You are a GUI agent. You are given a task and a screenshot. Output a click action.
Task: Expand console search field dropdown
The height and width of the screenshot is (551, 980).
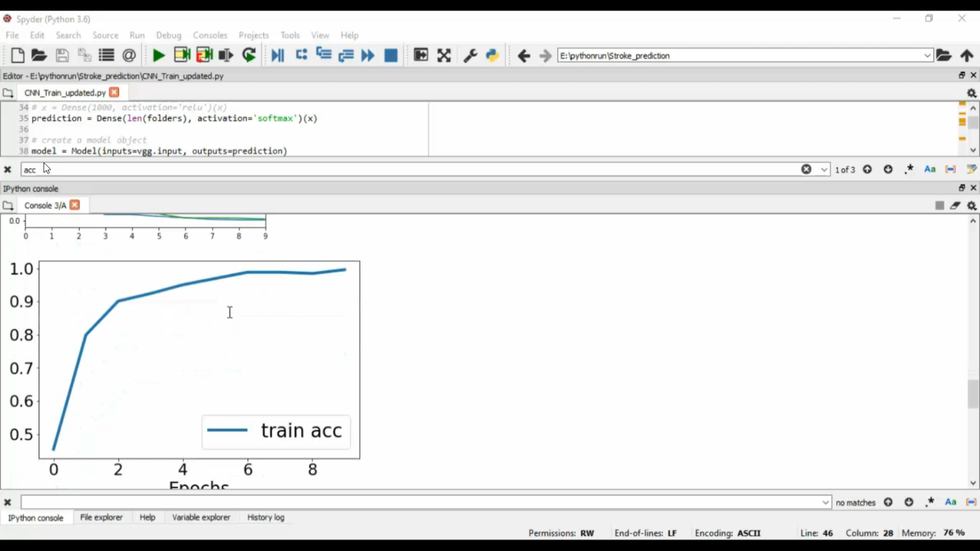point(825,502)
